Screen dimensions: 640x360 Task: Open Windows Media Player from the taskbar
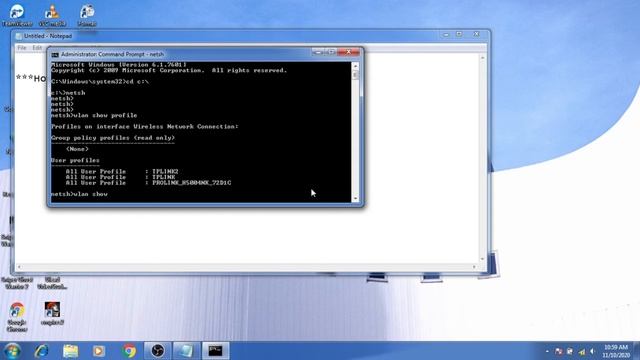coord(99,351)
